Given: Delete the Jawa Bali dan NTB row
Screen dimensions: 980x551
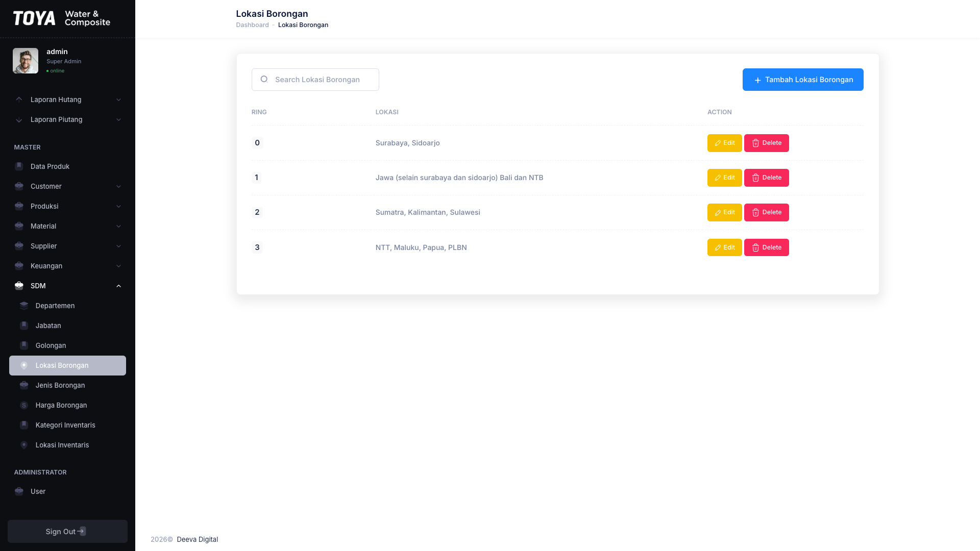Looking at the screenshot, I should point(766,178).
